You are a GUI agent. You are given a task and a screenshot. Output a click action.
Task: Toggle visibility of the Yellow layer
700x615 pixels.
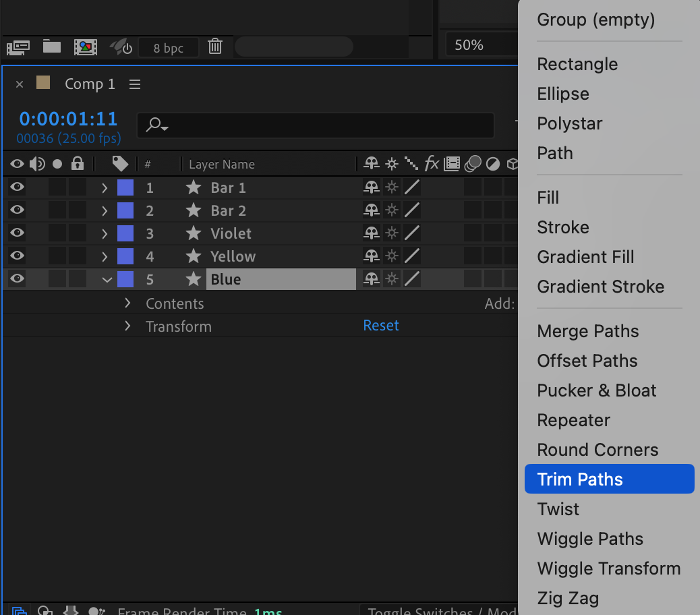[x=18, y=256]
